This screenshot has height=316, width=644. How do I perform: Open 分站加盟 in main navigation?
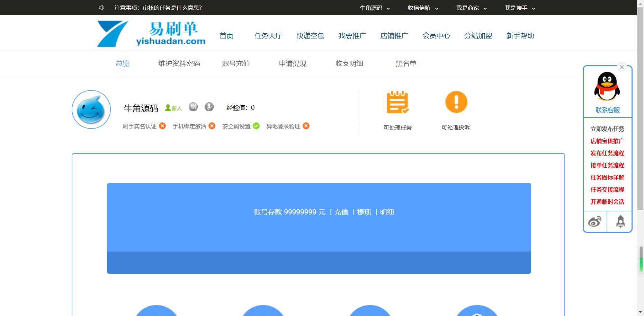click(x=478, y=36)
